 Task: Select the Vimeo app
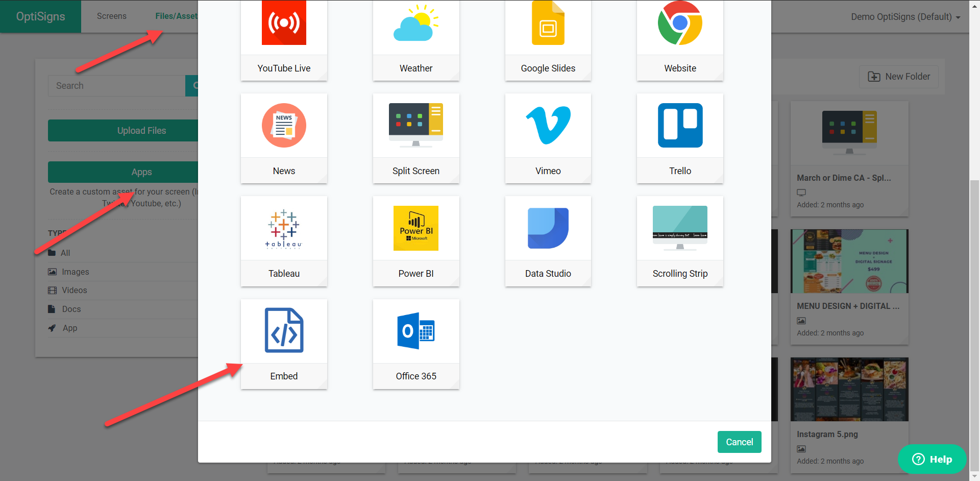(x=548, y=139)
